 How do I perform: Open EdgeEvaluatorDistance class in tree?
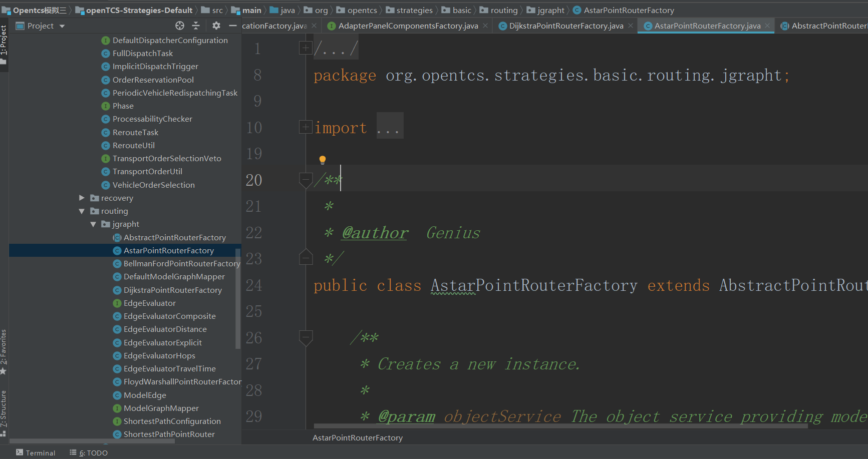(x=165, y=329)
